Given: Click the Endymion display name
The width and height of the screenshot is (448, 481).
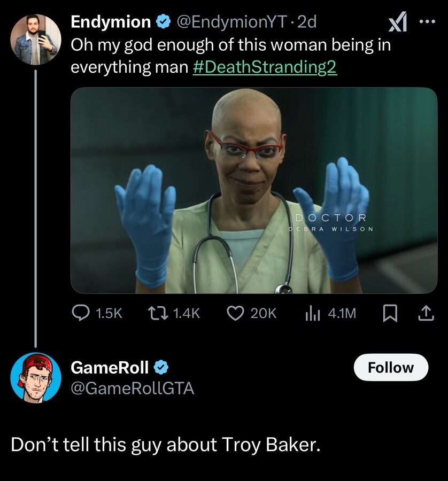Looking at the screenshot, I should tap(111, 22).
